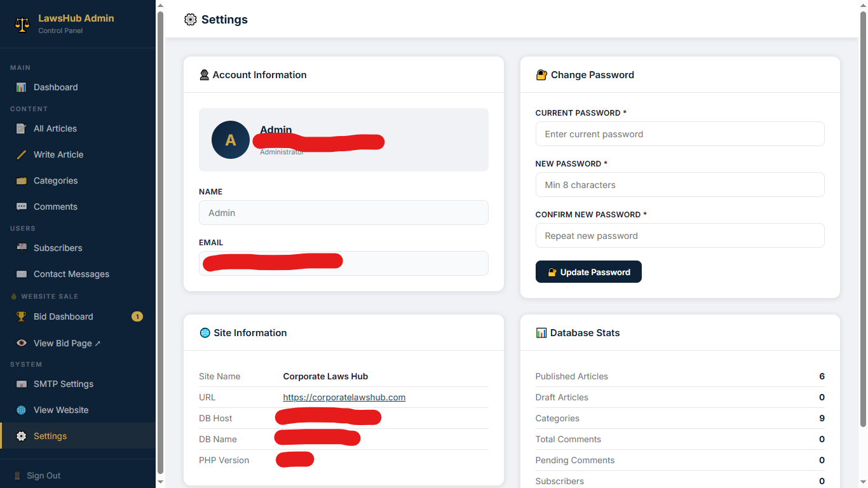Image resolution: width=868 pixels, height=488 pixels.
Task: Click the trophy icon for Bid Dashboard
Action: 22,316
